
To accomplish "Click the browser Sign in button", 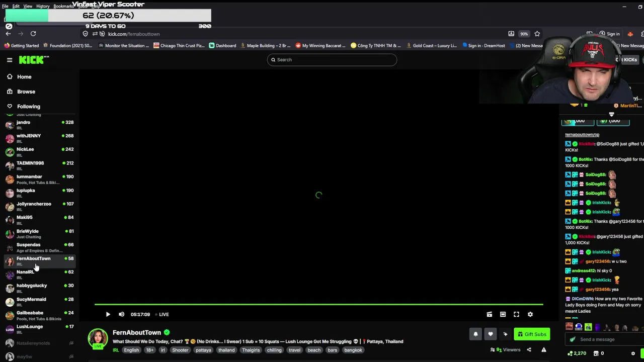I will (609, 34).
